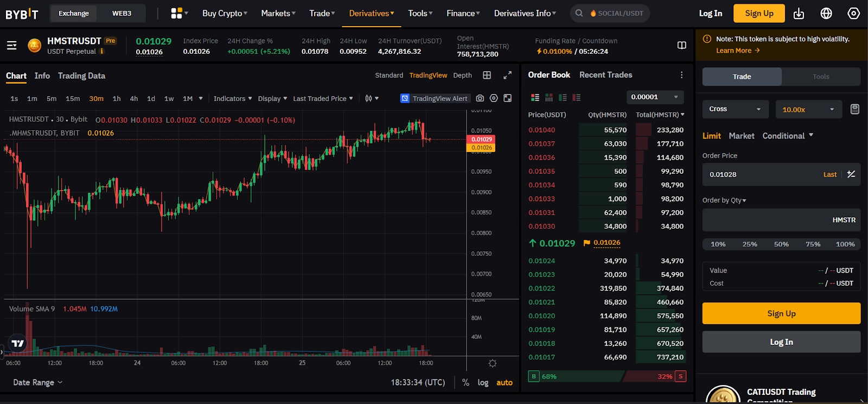The height and width of the screenshot is (404, 868).
Task: Show the bids only order book view
Action: click(x=563, y=97)
